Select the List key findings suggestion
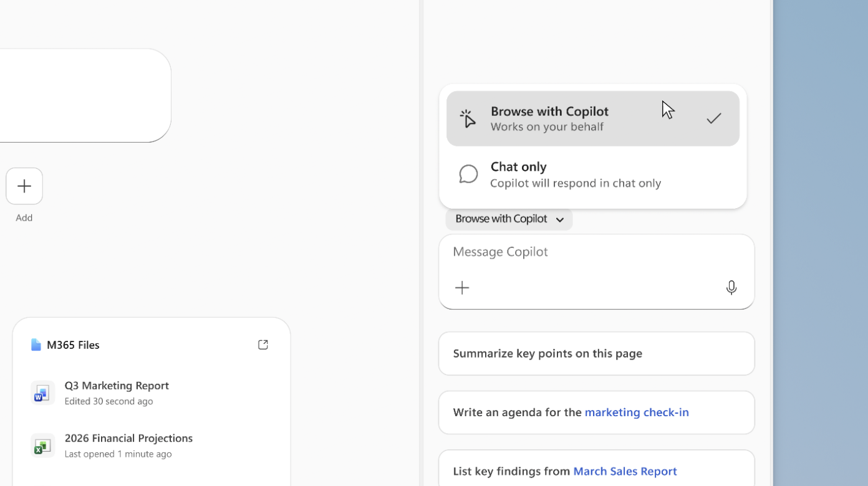Viewport: 868px width, 486px height. pyautogui.click(x=596, y=468)
